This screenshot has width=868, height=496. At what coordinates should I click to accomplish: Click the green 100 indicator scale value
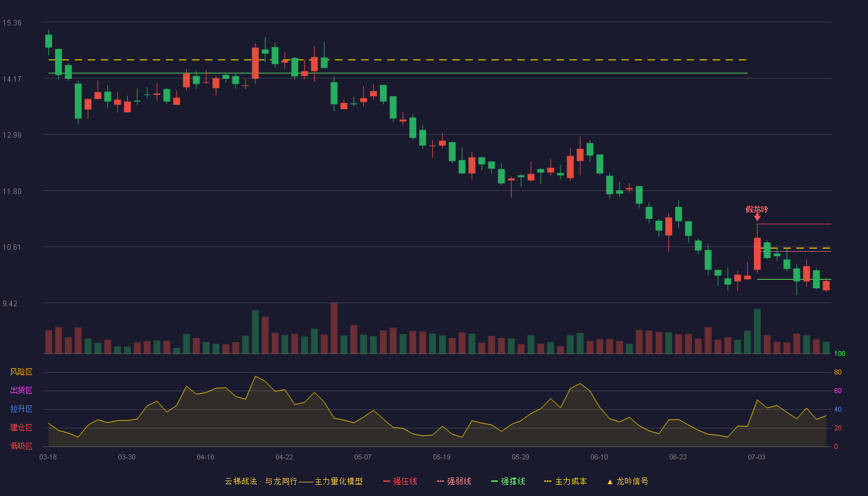coord(839,353)
